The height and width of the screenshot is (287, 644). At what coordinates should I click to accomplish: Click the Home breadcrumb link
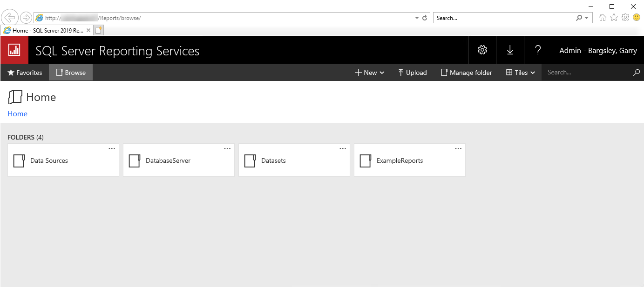[x=17, y=114]
